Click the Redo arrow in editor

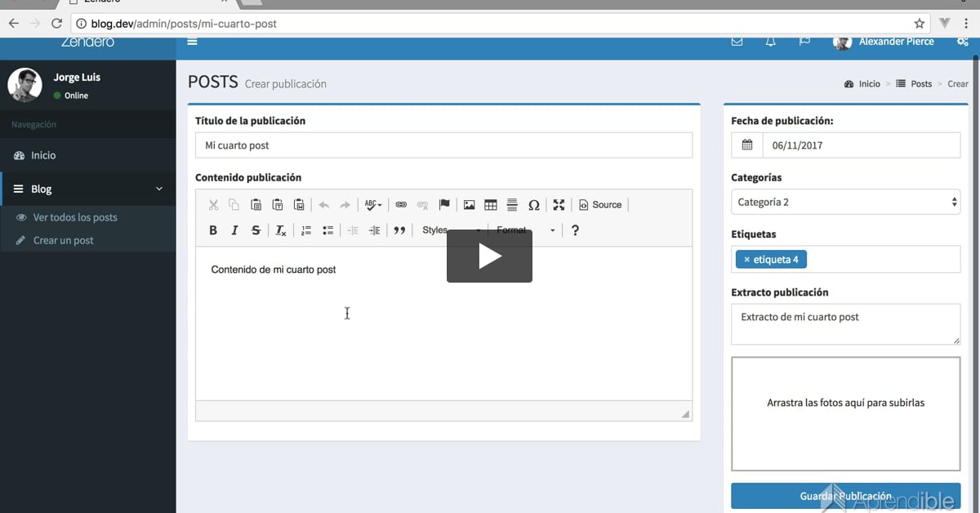pyautogui.click(x=345, y=205)
